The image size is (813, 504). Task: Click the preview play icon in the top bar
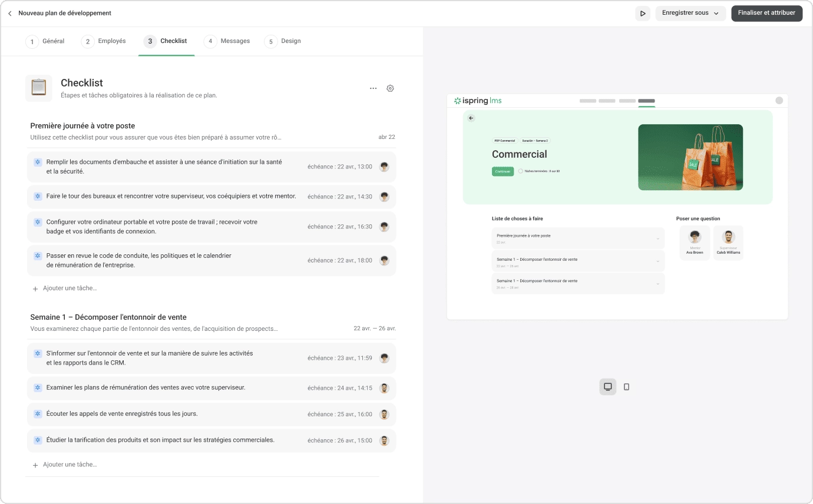pos(642,13)
